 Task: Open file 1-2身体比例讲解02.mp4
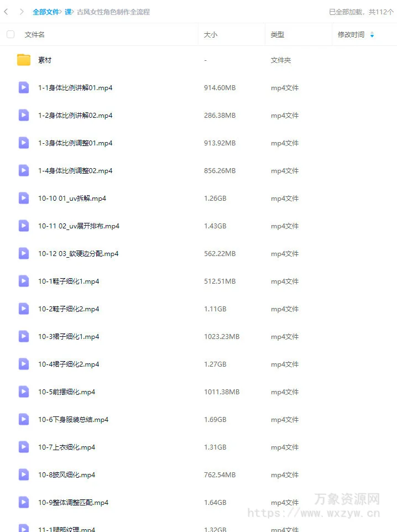coord(75,116)
